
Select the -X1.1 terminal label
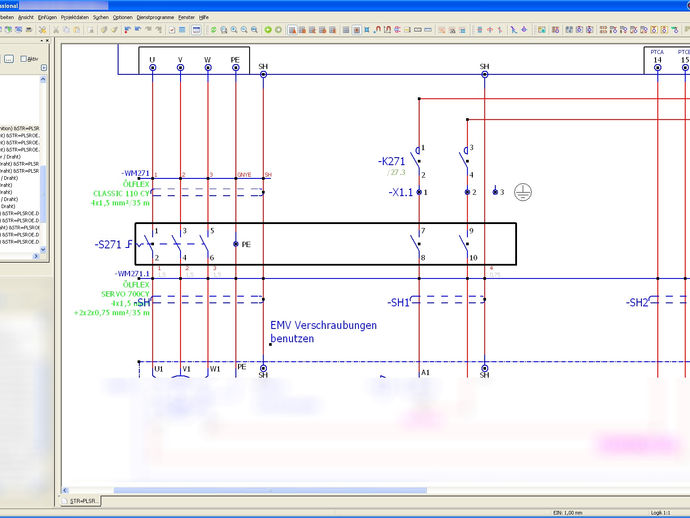[x=400, y=192]
